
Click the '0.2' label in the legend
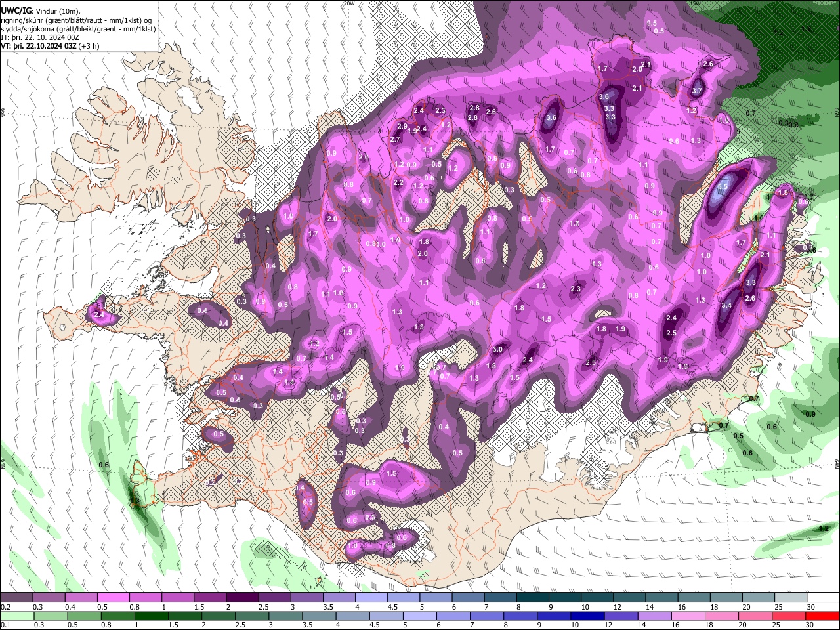click(x=5, y=607)
